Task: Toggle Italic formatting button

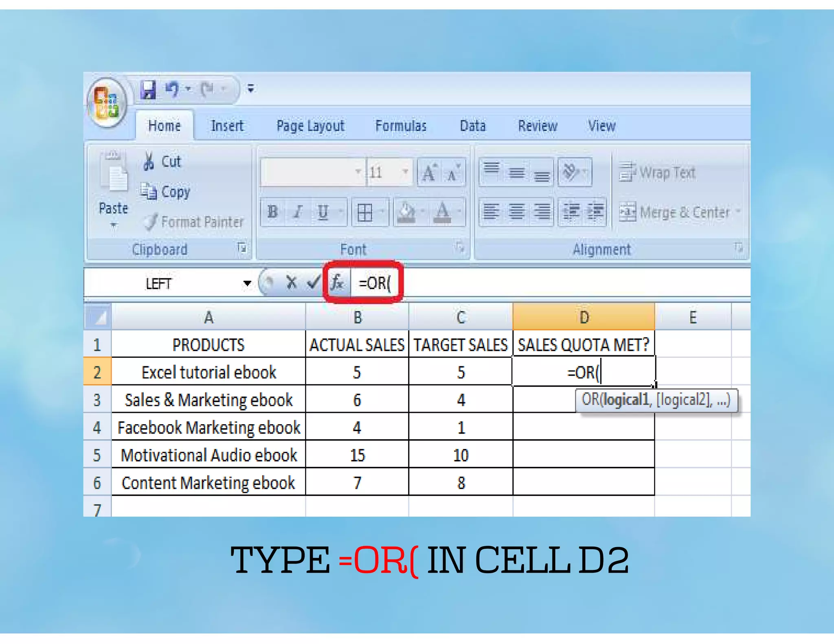Action: tap(298, 212)
